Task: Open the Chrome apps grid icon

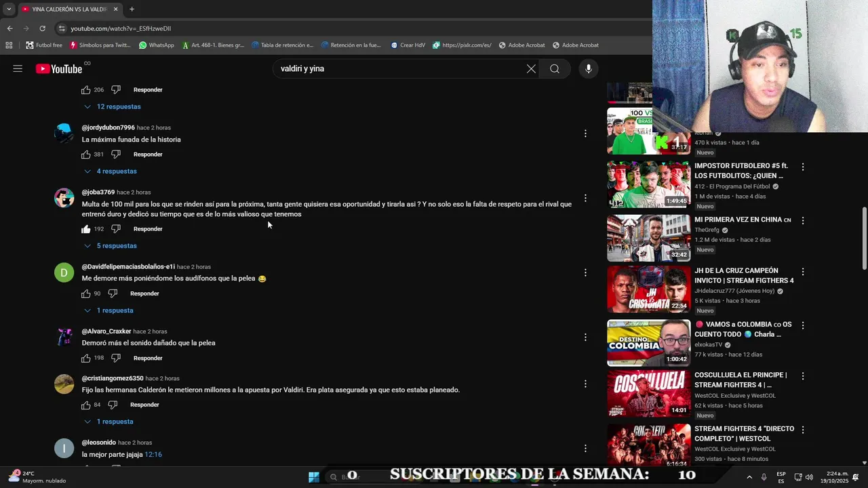Action: point(9,45)
